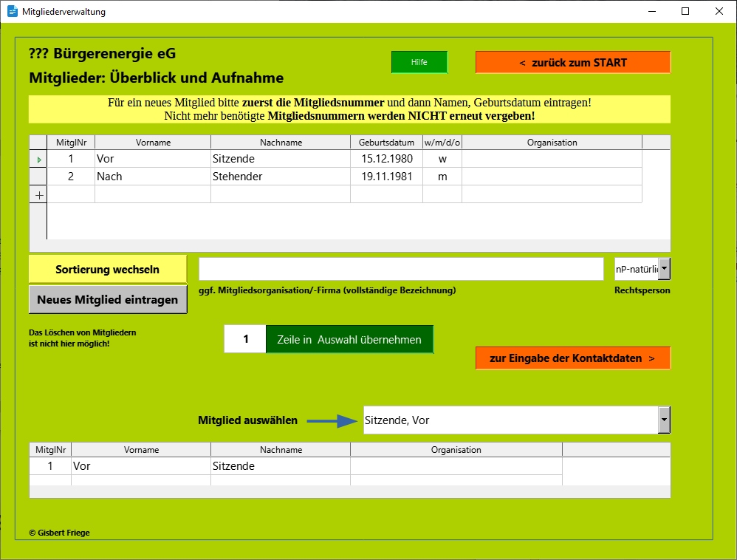Open the Rechtsperson dropdown arrow
This screenshot has height=560, width=737.
point(664,269)
